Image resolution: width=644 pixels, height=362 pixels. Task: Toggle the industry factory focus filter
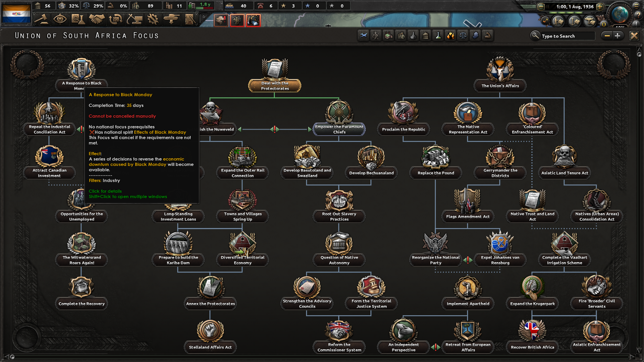pos(388,35)
